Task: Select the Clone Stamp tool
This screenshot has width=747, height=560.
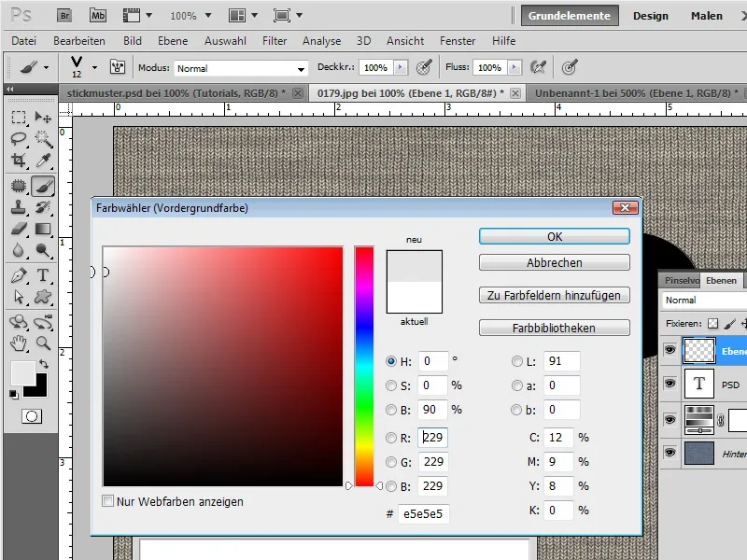Action: point(19,207)
